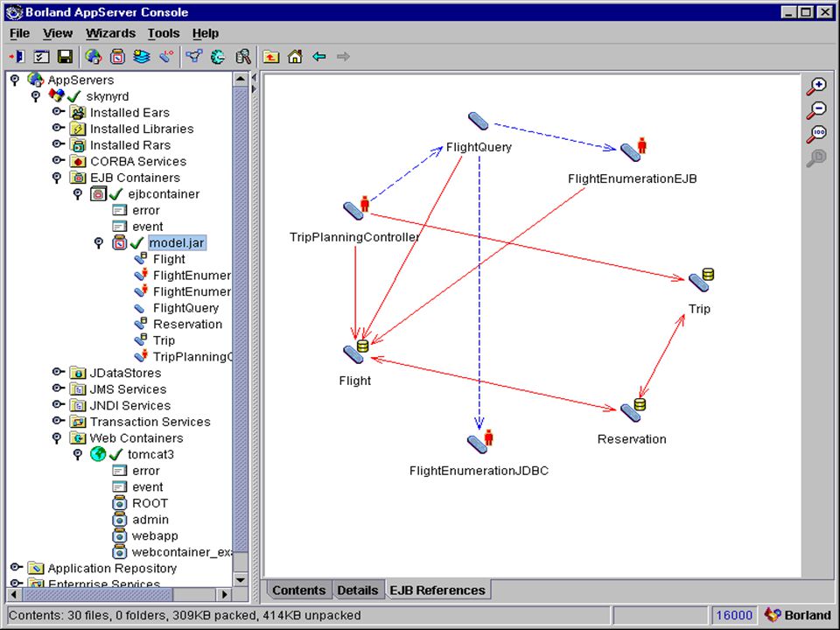Click the Reservation entity bean node
Image resolution: width=840 pixels, height=630 pixels.
633,409
